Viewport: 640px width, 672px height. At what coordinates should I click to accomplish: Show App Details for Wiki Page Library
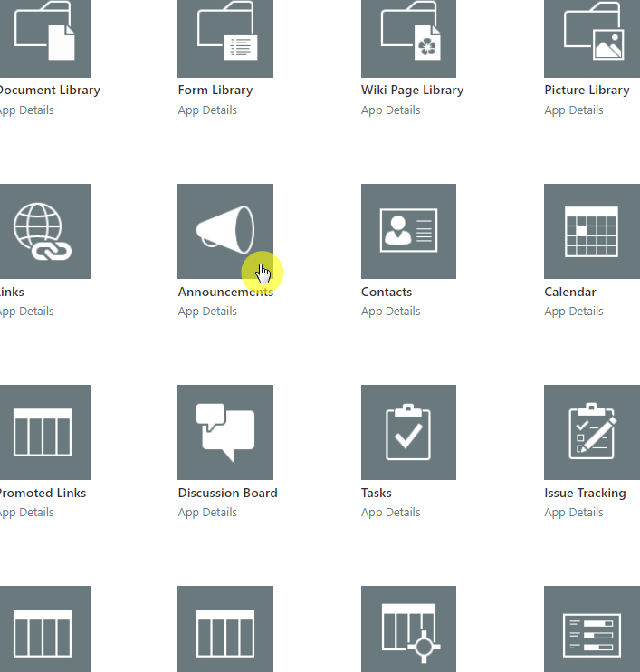(x=391, y=110)
